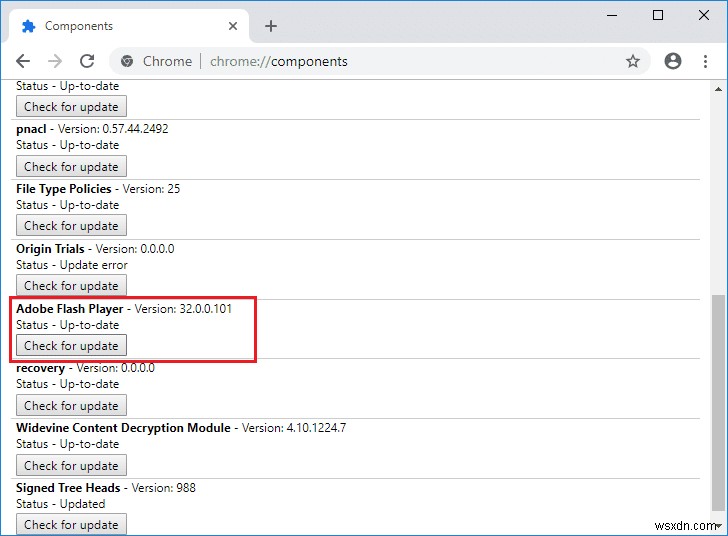Image resolution: width=728 pixels, height=536 pixels.
Task: Check for update under pnacl
Action: click(x=71, y=167)
